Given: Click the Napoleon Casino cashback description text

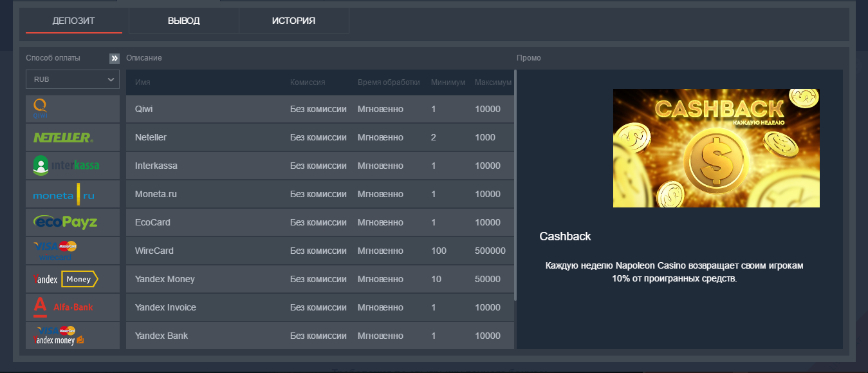Looking at the screenshot, I should coord(674,272).
